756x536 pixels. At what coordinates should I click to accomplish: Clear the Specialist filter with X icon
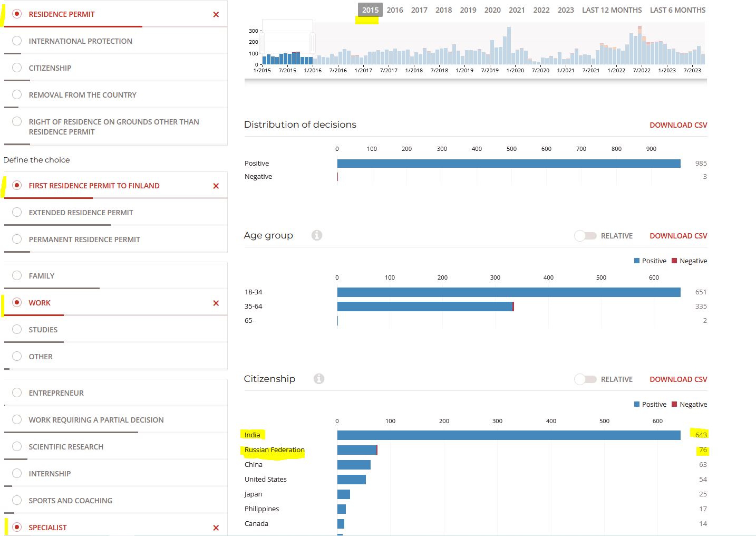click(x=216, y=528)
